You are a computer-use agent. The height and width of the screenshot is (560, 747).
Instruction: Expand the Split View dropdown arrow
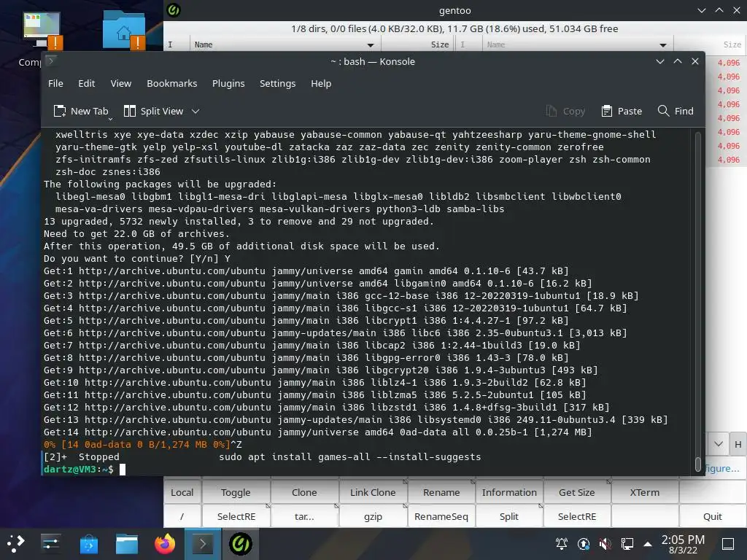pyautogui.click(x=196, y=111)
